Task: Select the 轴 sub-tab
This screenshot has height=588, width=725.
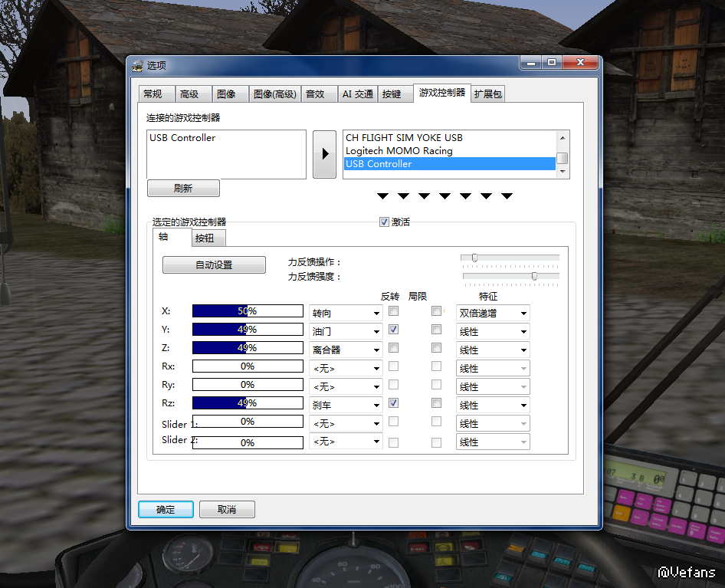Action: 172,238
